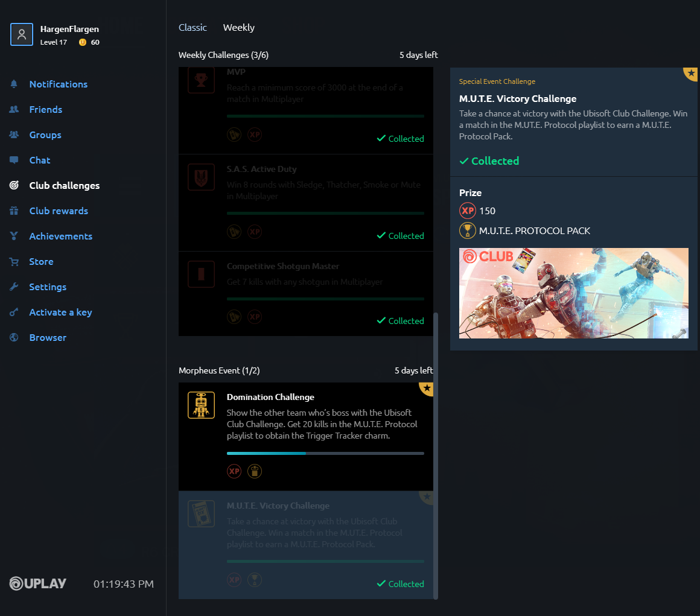Image resolution: width=700 pixels, height=616 pixels.
Task: Click the Store cart icon
Action: (14, 262)
